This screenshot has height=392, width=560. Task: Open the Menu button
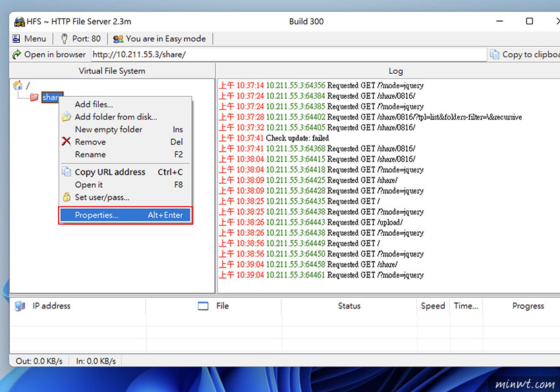pos(29,39)
